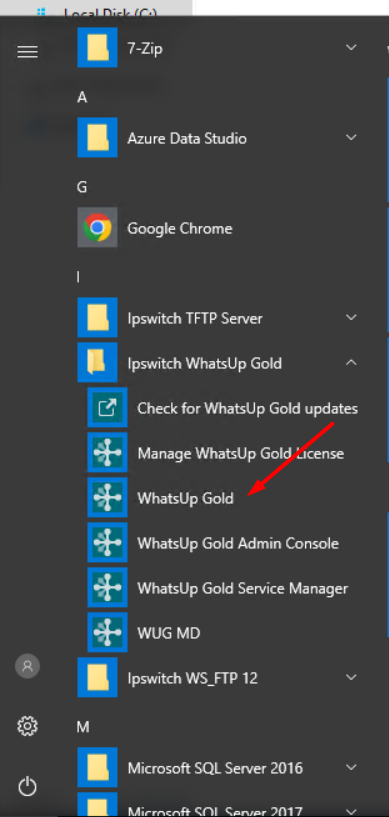Expand the Ipswitch TFTP Server chevron

point(352,317)
